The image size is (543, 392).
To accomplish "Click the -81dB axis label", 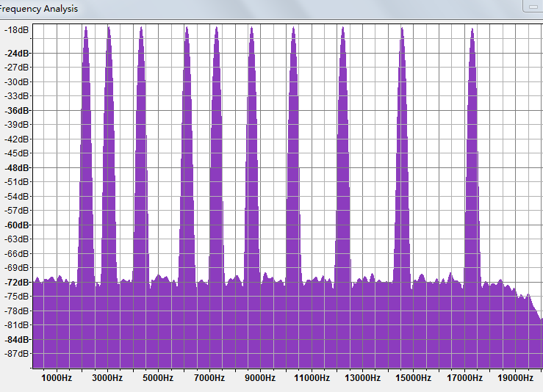I will pos(16,325).
